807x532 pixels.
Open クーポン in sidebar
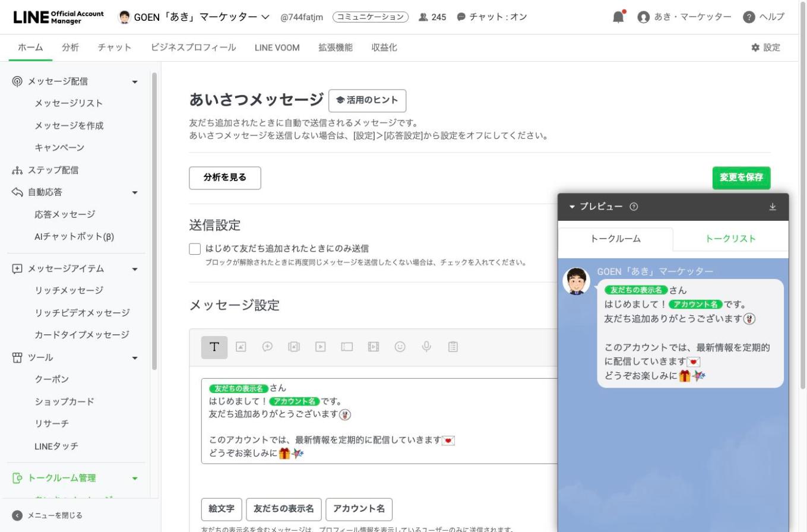(x=52, y=379)
